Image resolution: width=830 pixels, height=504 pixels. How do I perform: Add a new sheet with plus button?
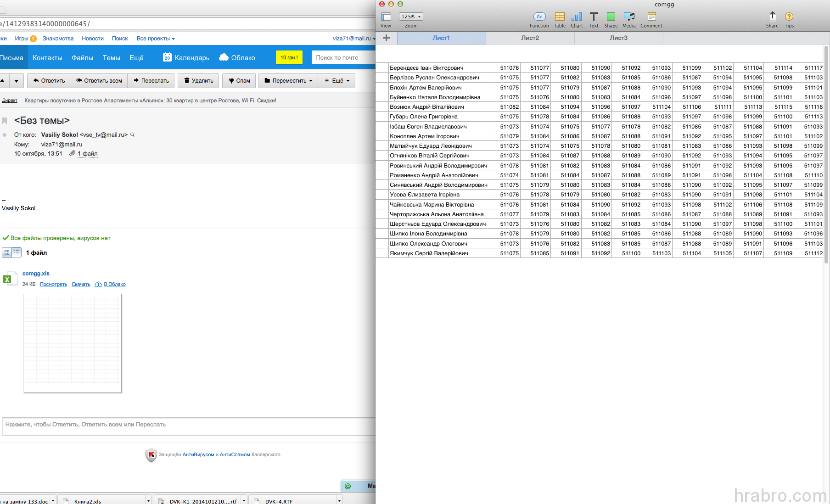(x=386, y=38)
